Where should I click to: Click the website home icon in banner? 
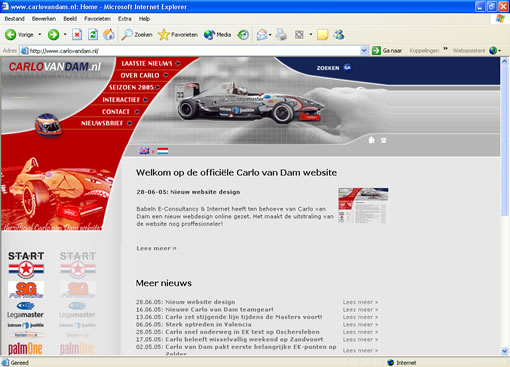tap(371, 140)
